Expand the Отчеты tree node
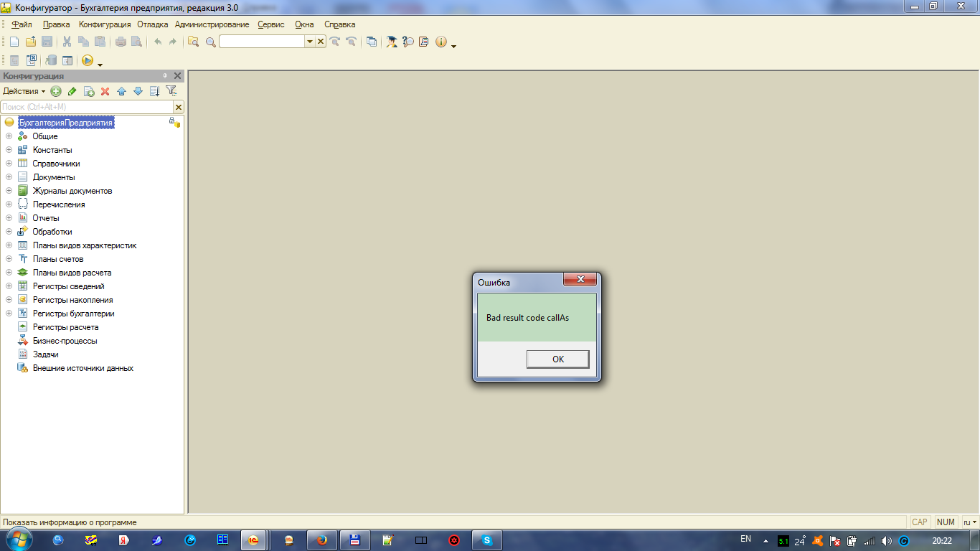Image resolution: width=980 pixels, height=551 pixels. pos(9,218)
